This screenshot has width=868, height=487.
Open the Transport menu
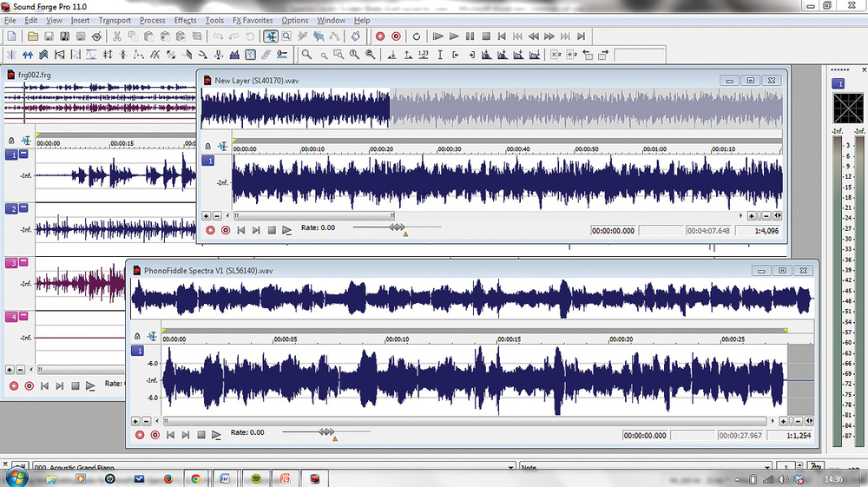115,21
